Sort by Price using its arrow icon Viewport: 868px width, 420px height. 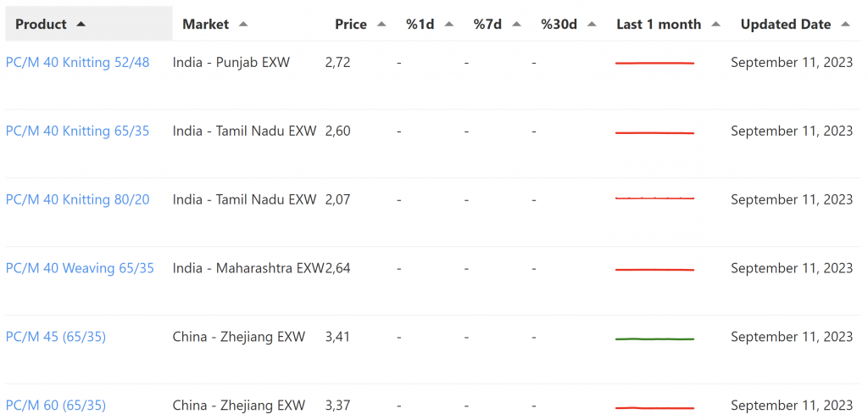pos(381,25)
